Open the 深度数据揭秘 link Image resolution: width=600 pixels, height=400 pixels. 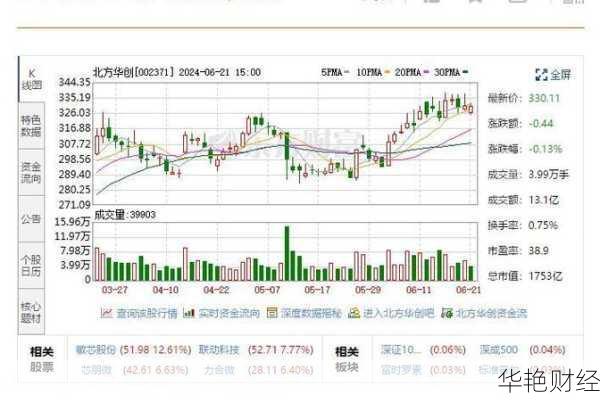[x=311, y=313]
